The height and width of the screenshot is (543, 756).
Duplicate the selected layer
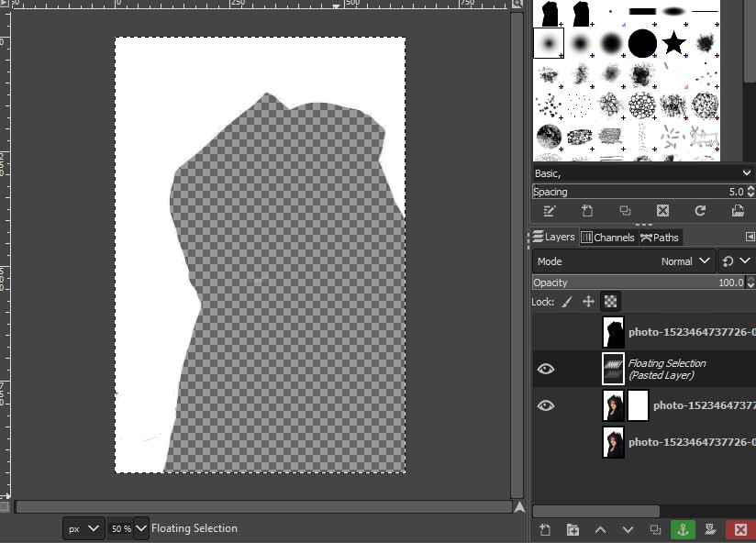[655, 529]
